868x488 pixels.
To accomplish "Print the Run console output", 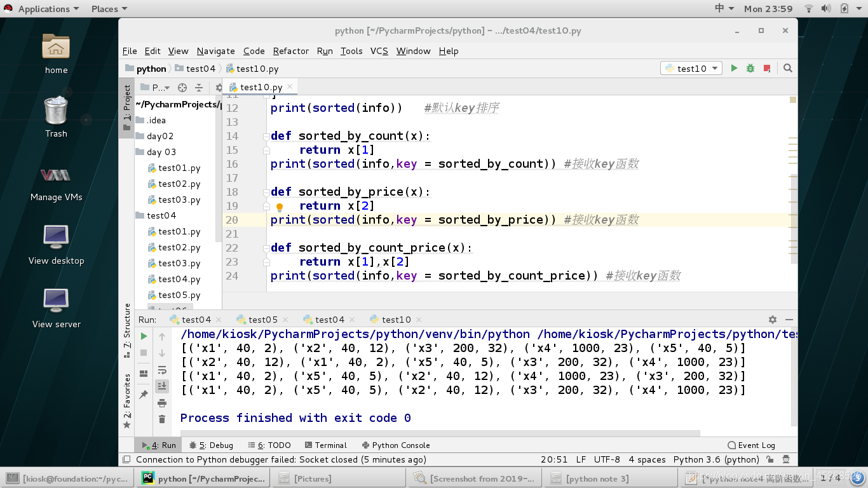I will click(x=162, y=403).
